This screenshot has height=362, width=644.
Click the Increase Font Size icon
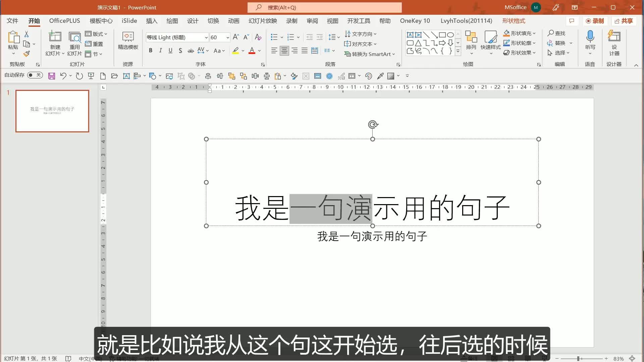(235, 37)
